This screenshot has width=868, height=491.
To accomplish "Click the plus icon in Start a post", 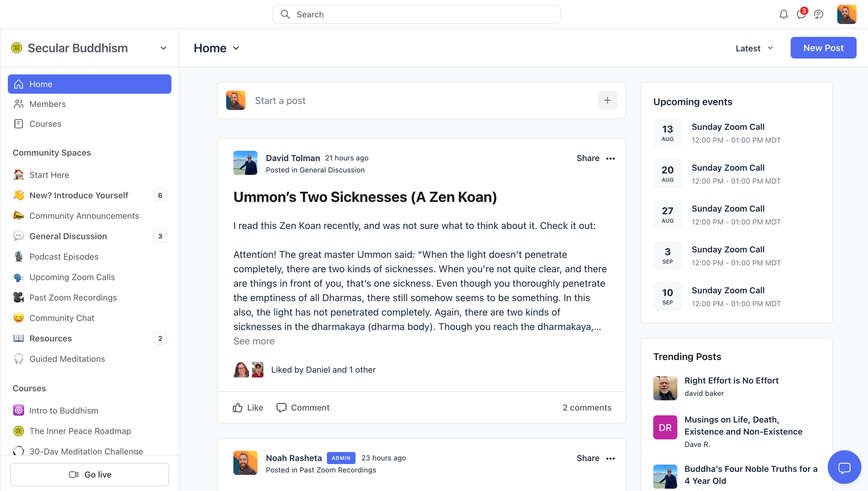I will click(607, 101).
